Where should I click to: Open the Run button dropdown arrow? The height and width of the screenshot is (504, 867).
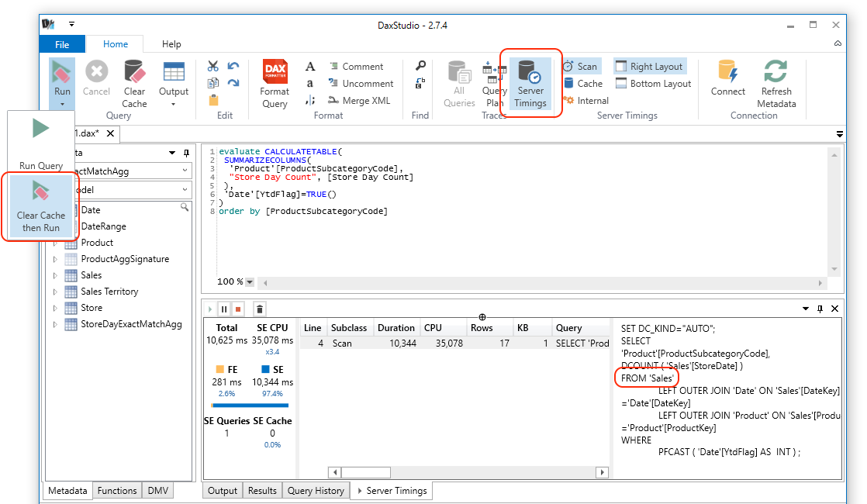click(x=62, y=105)
